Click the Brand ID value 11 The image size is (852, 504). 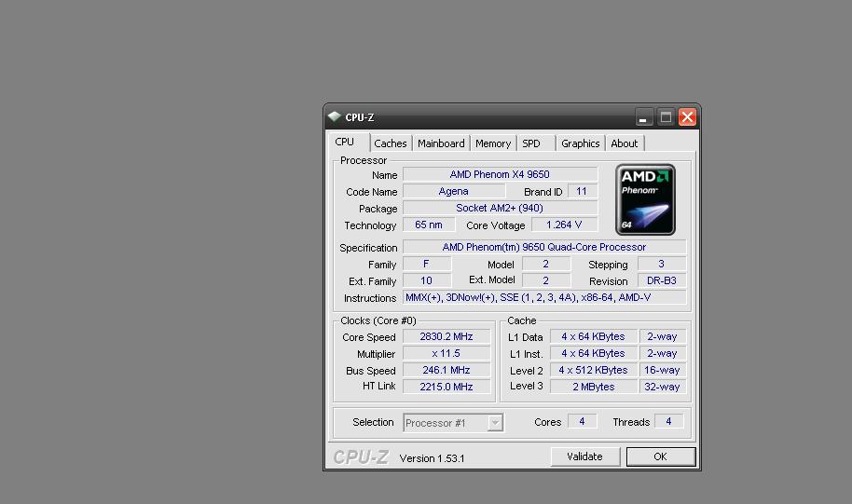[582, 191]
